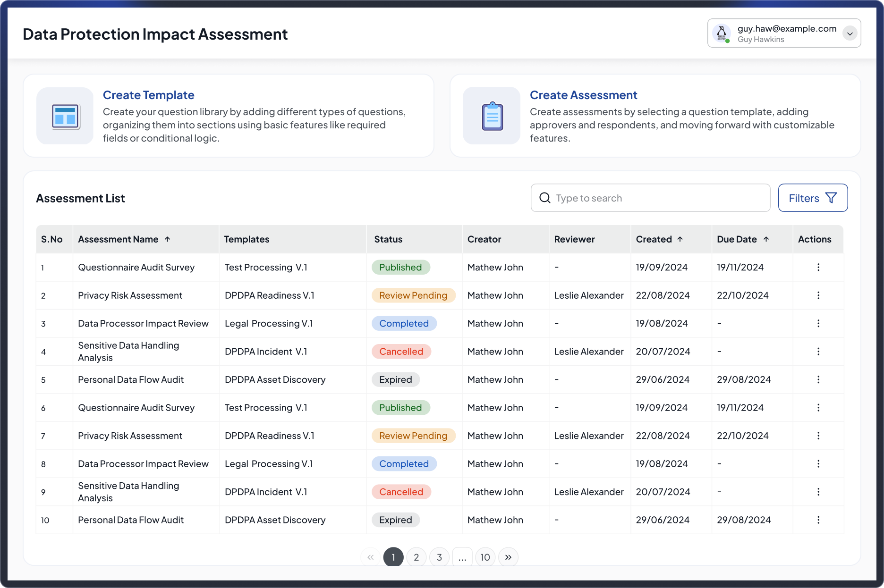Open three-dot actions for row 10
This screenshot has width=884, height=588.
point(818,520)
